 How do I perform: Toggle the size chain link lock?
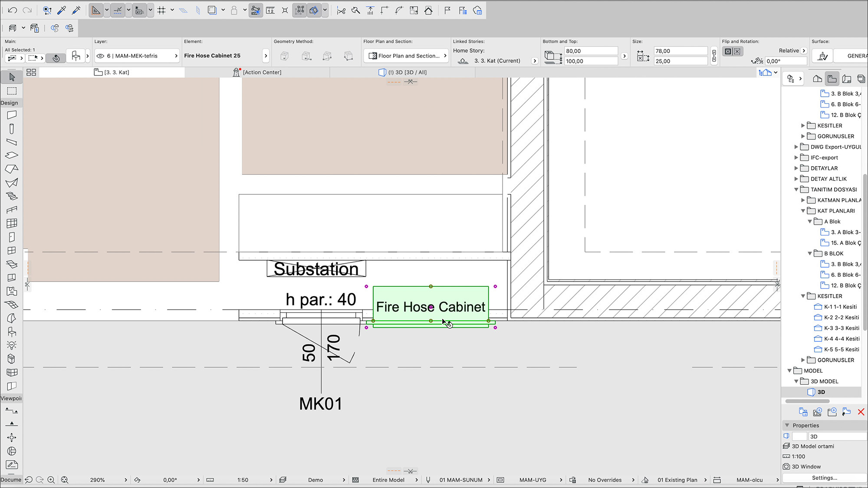tap(714, 56)
